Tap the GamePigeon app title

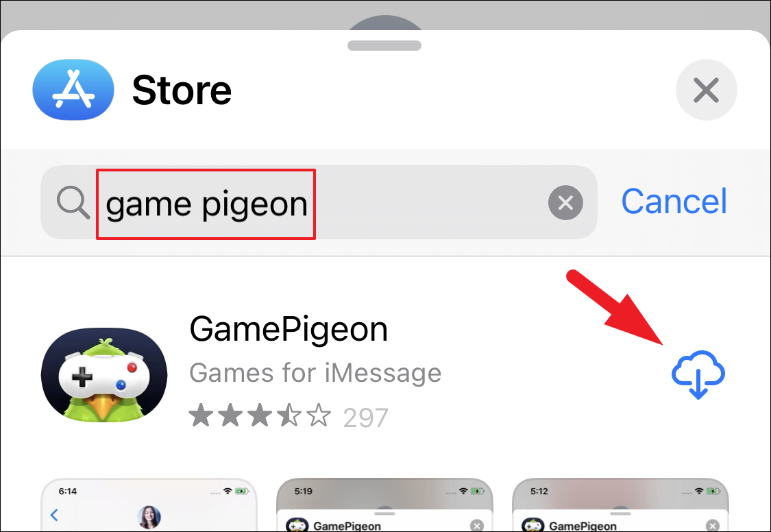[x=289, y=329]
